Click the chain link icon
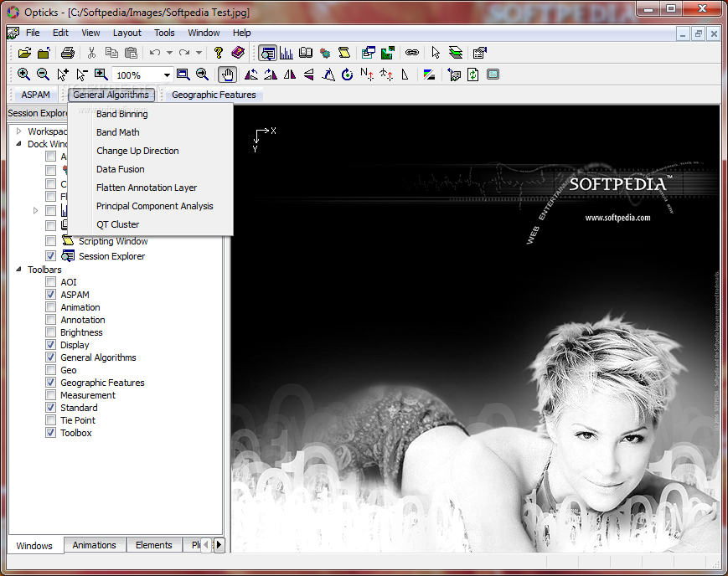Screen dimensions: 728x576 (412, 53)
